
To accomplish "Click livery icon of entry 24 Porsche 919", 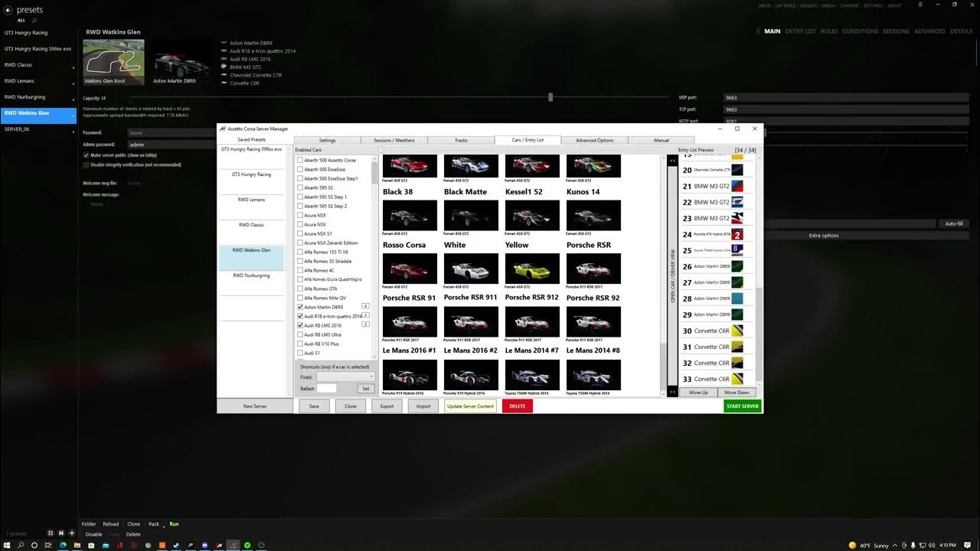I will point(737,234).
